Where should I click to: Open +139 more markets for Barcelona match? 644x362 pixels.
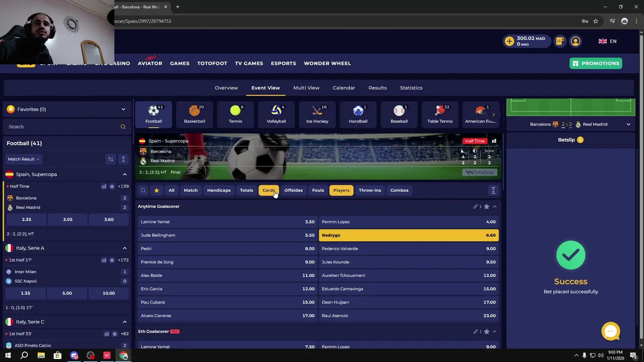coord(123,187)
